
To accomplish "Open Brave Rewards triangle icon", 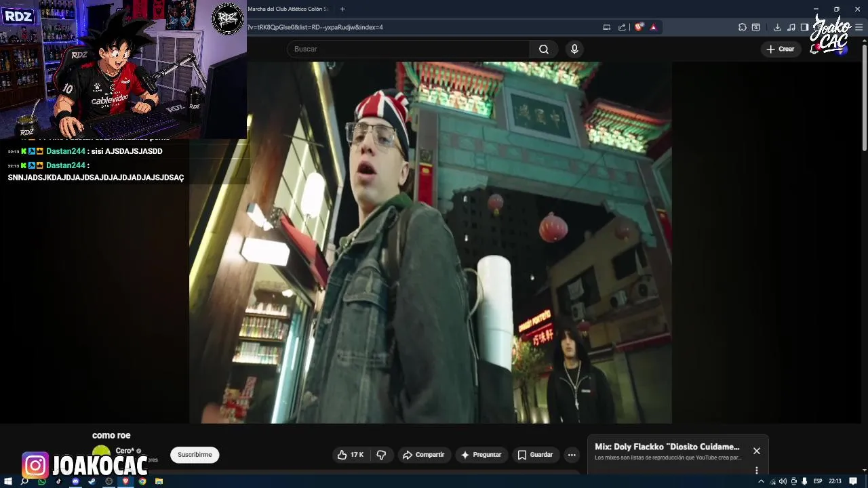I will (653, 27).
